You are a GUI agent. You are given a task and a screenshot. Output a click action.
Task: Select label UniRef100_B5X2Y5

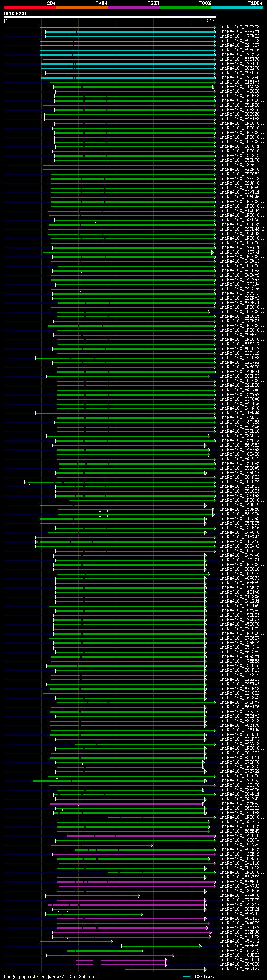click(x=239, y=156)
